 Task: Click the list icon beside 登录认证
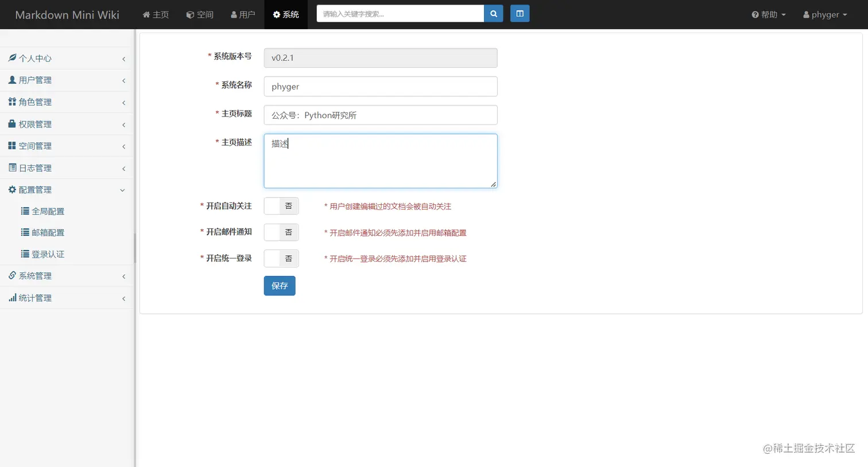click(25, 254)
